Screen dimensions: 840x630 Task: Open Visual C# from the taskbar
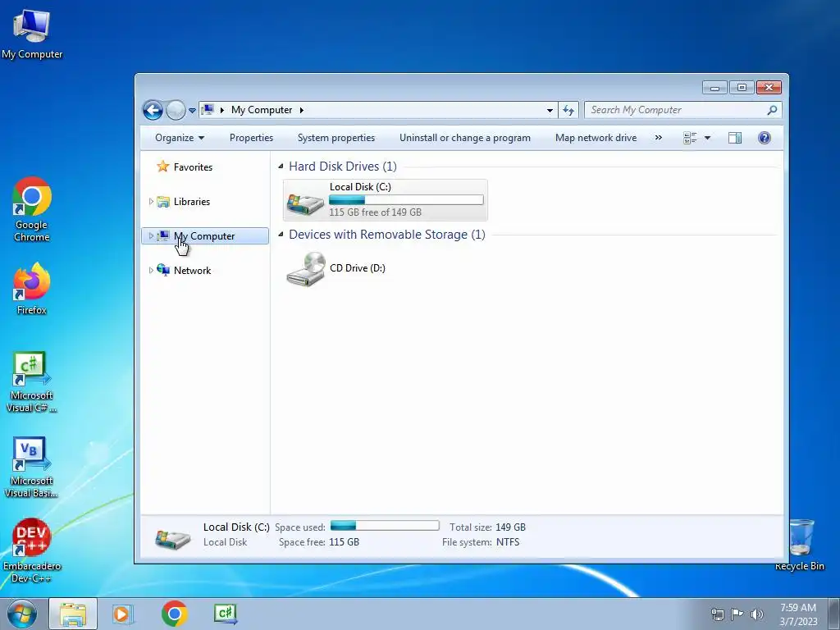pos(226,614)
